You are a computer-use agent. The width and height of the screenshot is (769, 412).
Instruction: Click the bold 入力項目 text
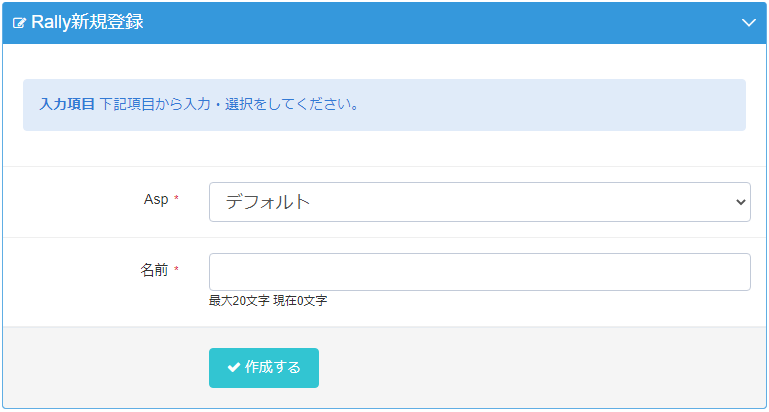coord(67,104)
